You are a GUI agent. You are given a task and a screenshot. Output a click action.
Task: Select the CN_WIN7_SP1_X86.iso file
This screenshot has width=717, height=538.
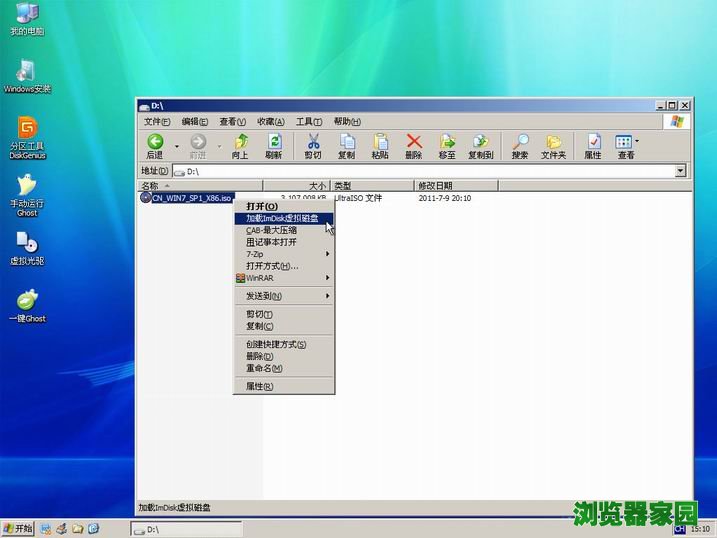tap(192, 198)
